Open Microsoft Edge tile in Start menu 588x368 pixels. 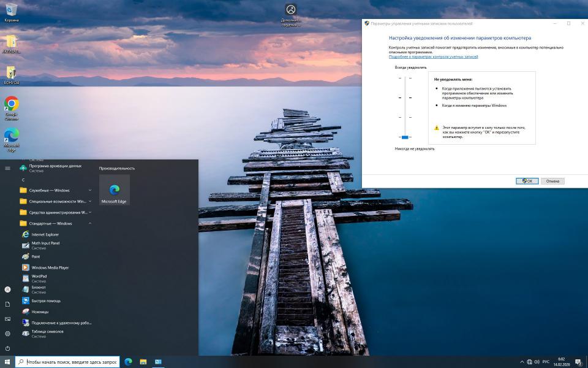pyautogui.click(x=114, y=190)
